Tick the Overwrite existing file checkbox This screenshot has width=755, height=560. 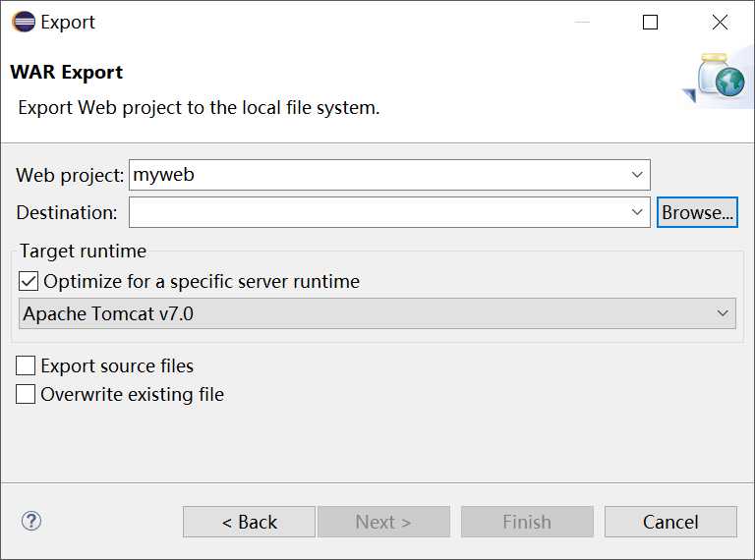(25, 394)
